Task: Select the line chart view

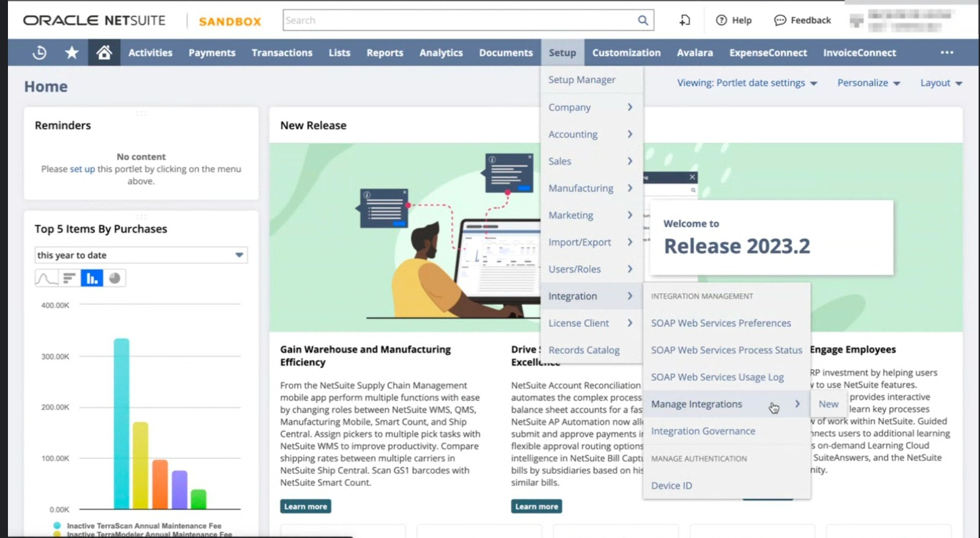Action: (x=47, y=278)
